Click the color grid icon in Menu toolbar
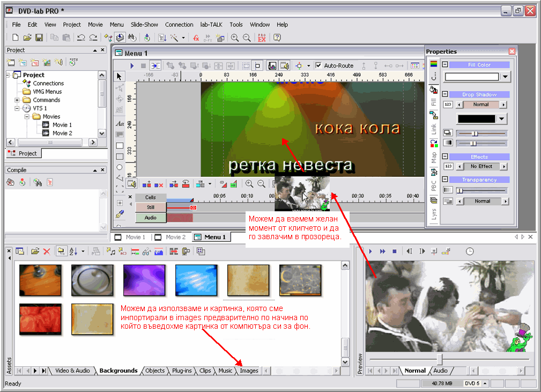Screen dimensions: 541x392 414,65
